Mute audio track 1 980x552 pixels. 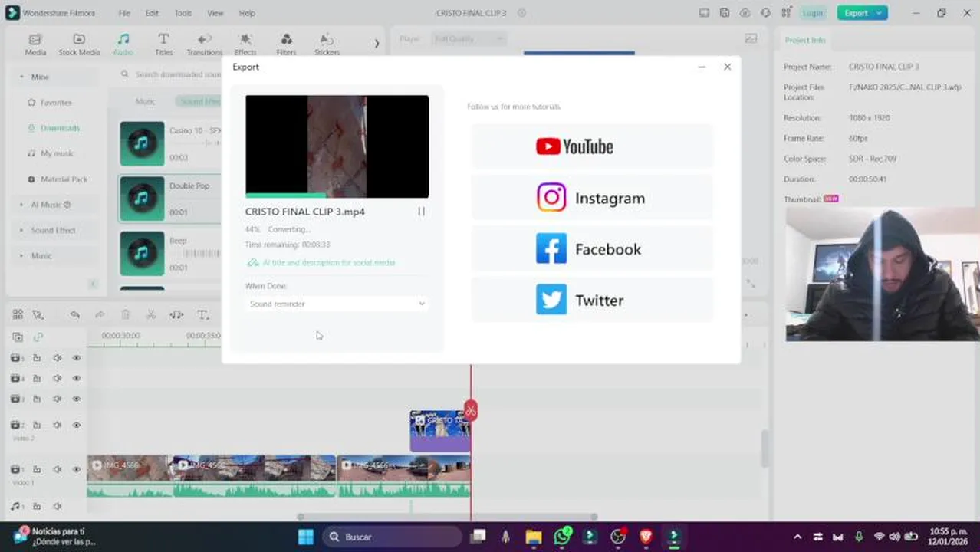[x=57, y=506]
